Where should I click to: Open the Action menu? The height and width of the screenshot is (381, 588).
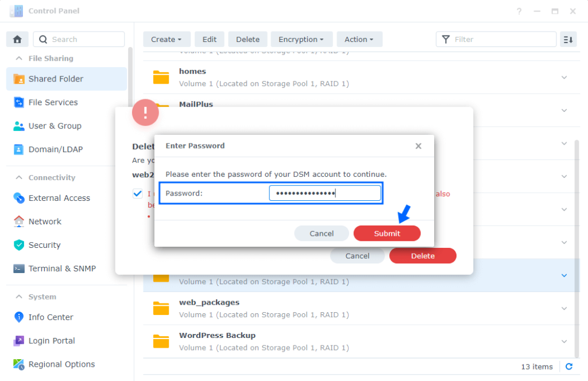(x=359, y=39)
